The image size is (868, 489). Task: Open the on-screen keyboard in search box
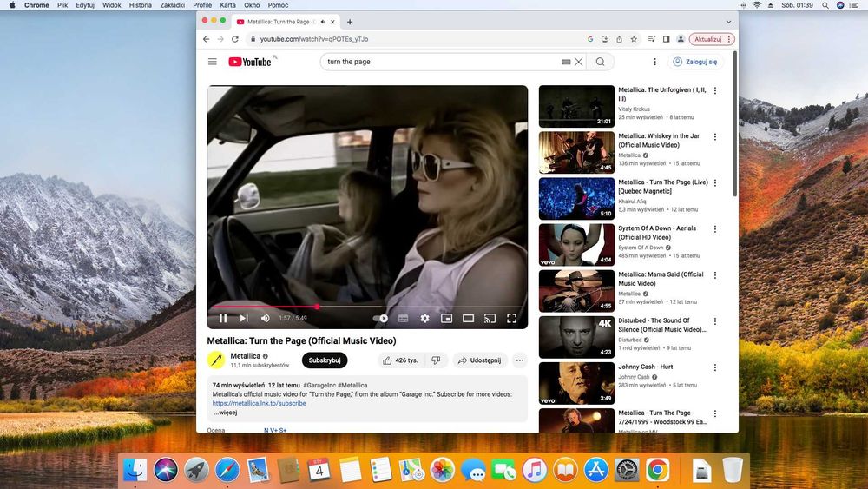[566, 62]
